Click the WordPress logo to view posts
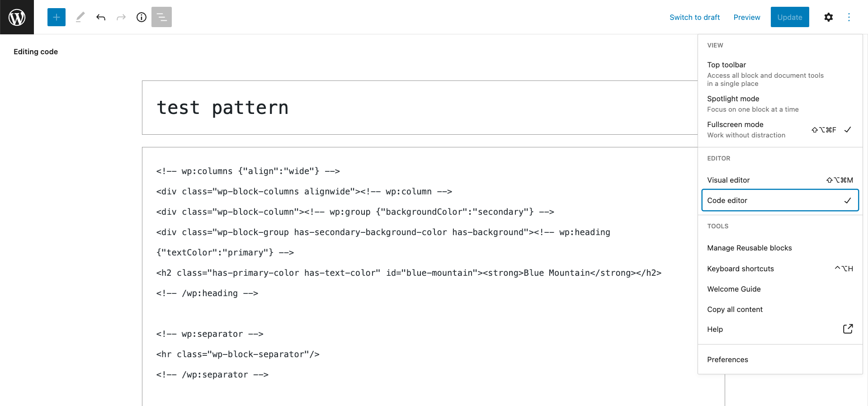868x406 pixels. coord(17,17)
